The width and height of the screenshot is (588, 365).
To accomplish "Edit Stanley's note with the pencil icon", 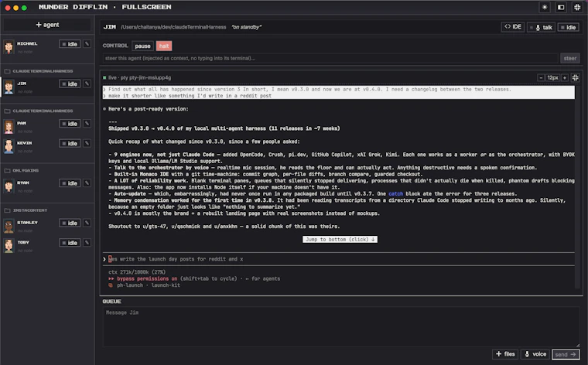I will pos(87,223).
